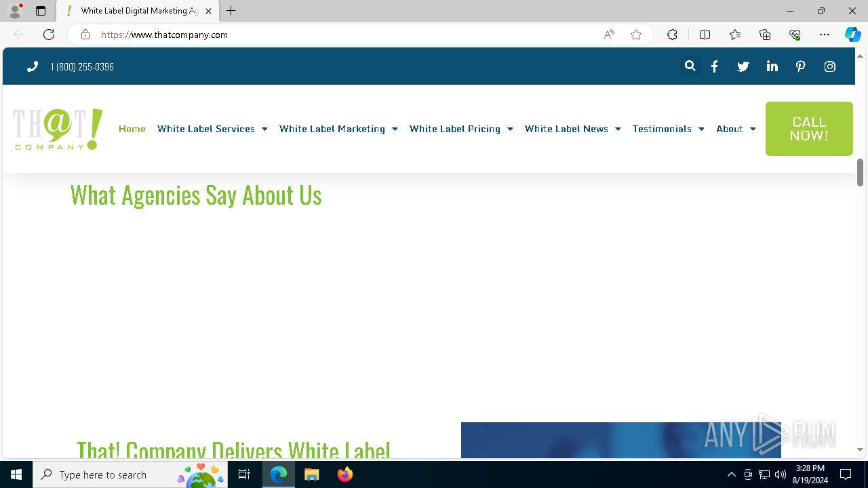The image size is (868, 488).
Task: Open White Label Pricing menu item
Action: pos(455,129)
